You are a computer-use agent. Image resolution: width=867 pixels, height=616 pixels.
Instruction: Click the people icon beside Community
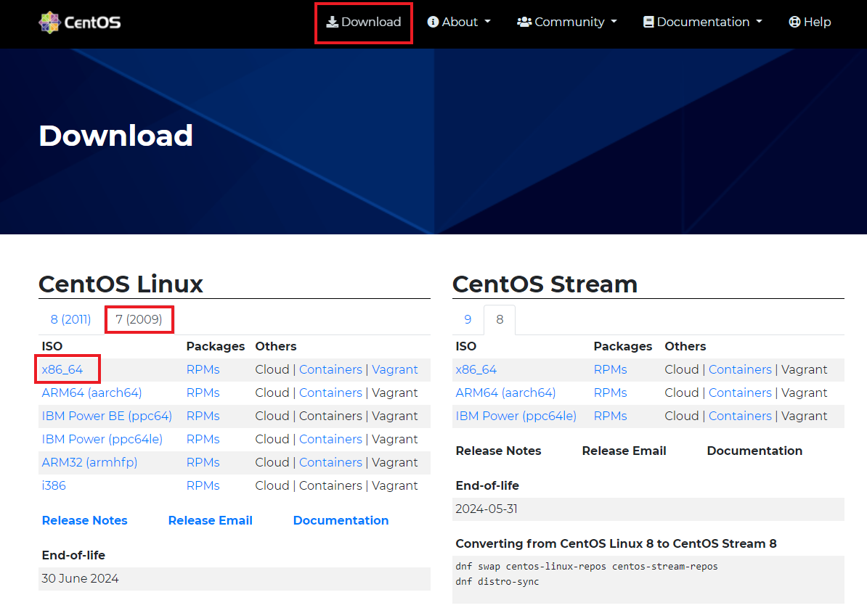(x=524, y=22)
